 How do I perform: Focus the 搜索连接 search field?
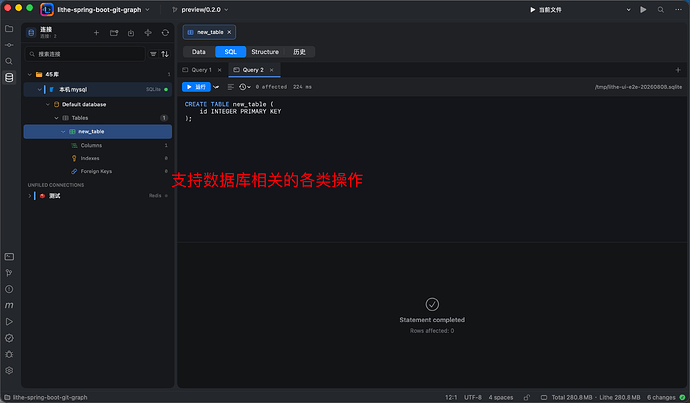85,54
